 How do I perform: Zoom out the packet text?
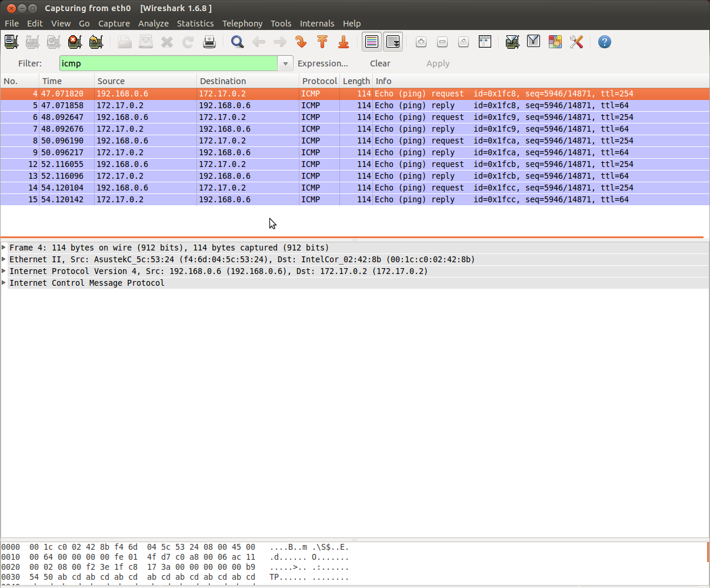(x=442, y=42)
